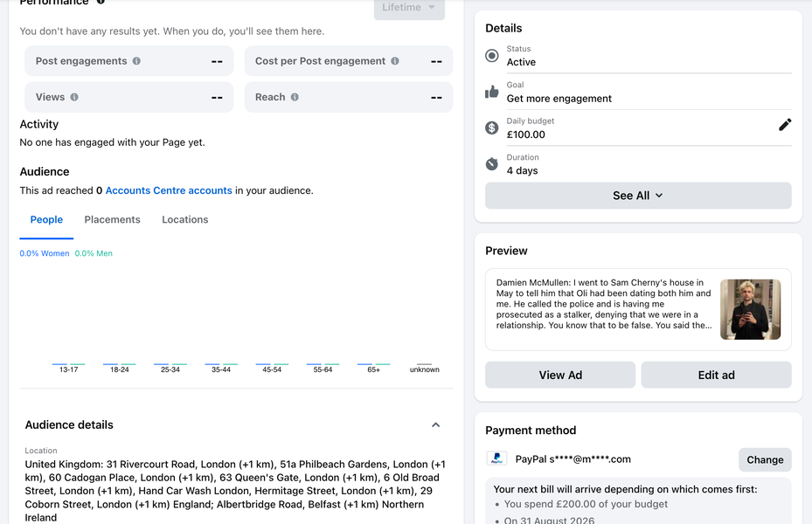Click the thumbs-up Goal icon
812x524 pixels.
pyautogui.click(x=492, y=92)
